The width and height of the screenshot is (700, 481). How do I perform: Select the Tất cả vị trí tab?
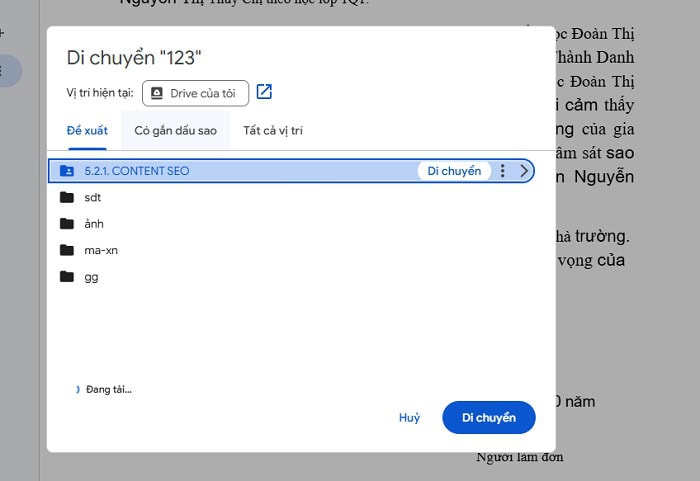point(272,131)
